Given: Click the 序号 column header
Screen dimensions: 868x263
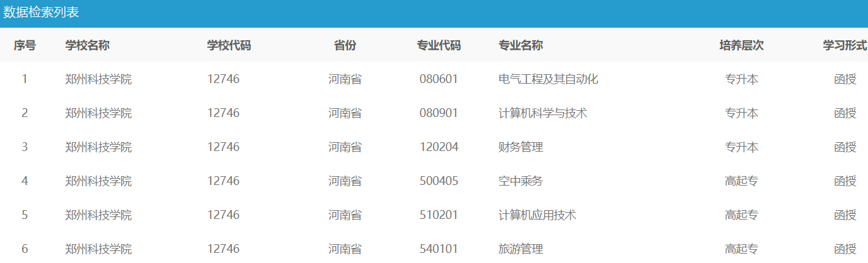Looking at the screenshot, I should pos(25,45).
